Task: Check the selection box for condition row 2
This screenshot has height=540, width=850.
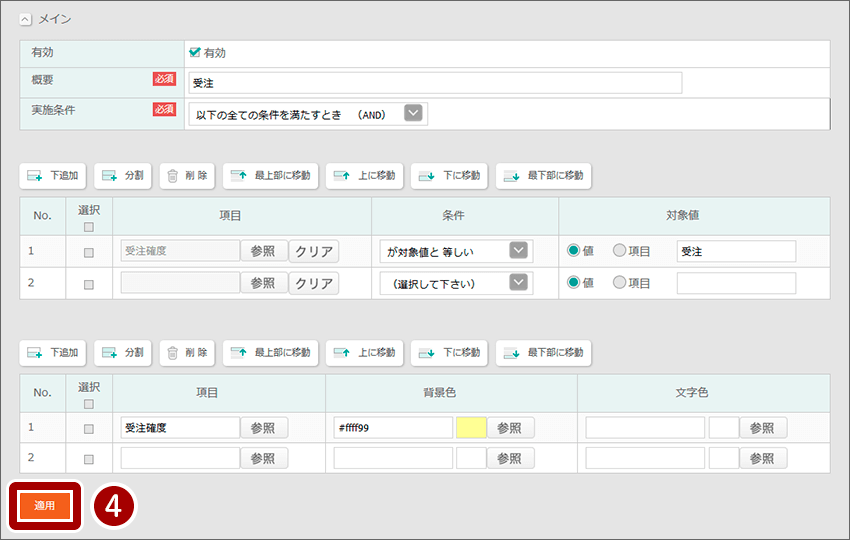Action: (x=89, y=285)
